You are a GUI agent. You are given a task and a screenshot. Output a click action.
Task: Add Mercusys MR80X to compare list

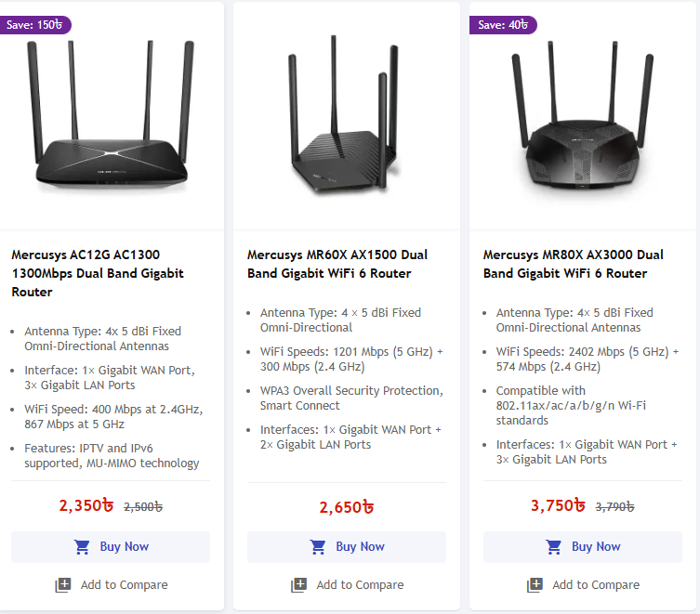(x=596, y=585)
